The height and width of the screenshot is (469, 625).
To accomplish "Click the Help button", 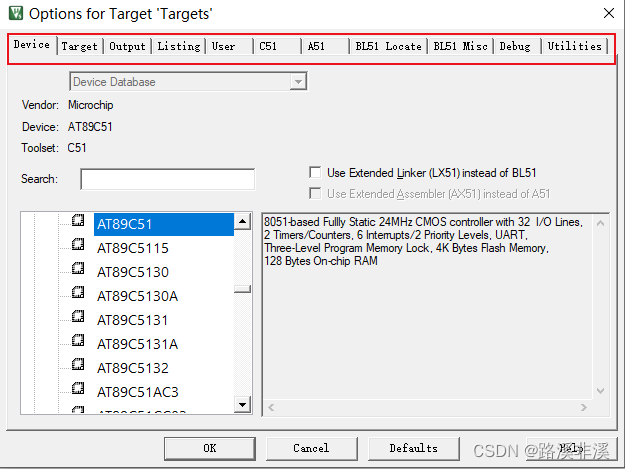I will tap(571, 448).
